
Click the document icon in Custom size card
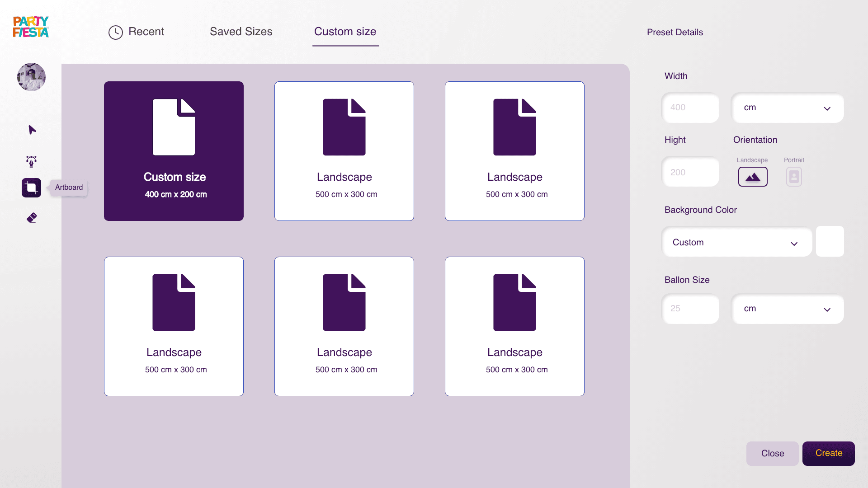coord(174,127)
